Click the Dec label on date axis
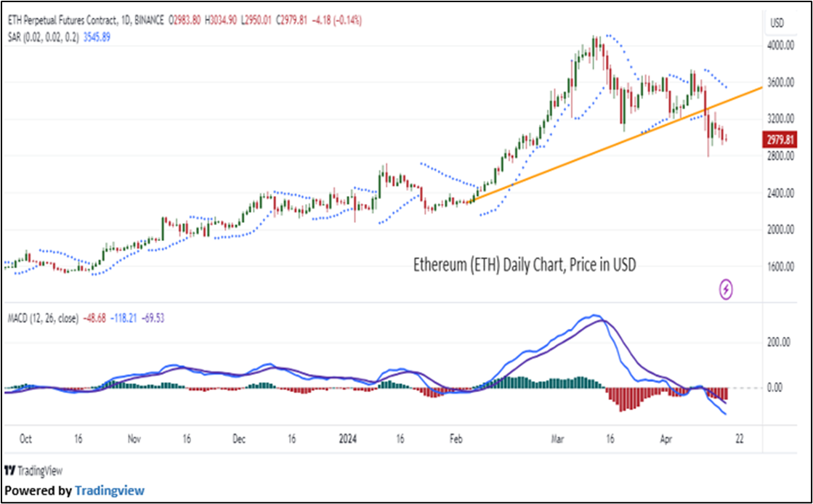This screenshot has height=504, width=813. coord(239,439)
